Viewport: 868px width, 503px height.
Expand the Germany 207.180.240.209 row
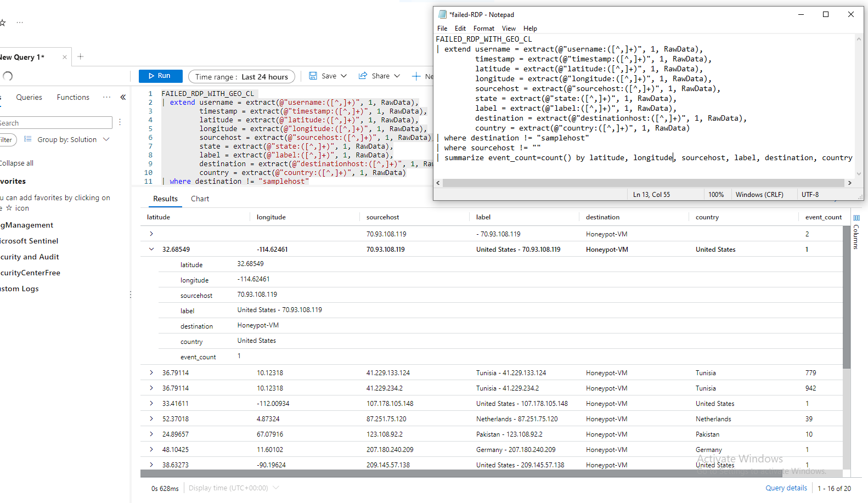coord(151,449)
